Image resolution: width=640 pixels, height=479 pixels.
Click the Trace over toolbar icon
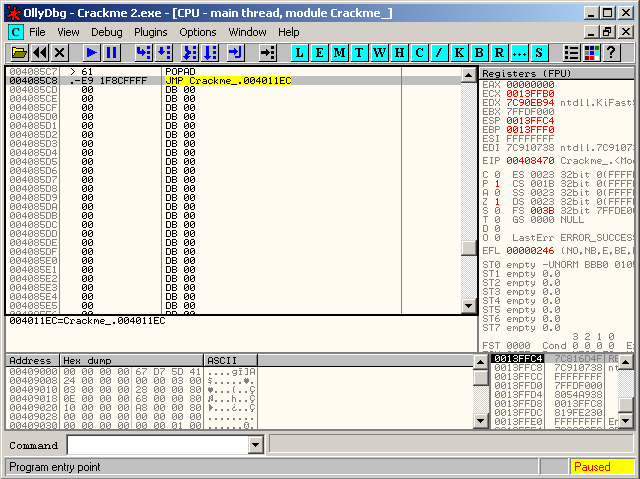[x=210, y=53]
